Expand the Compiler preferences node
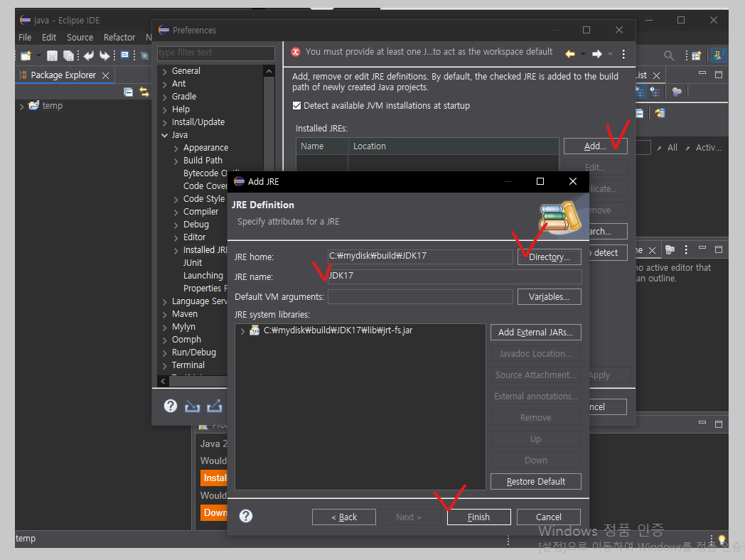 point(176,212)
